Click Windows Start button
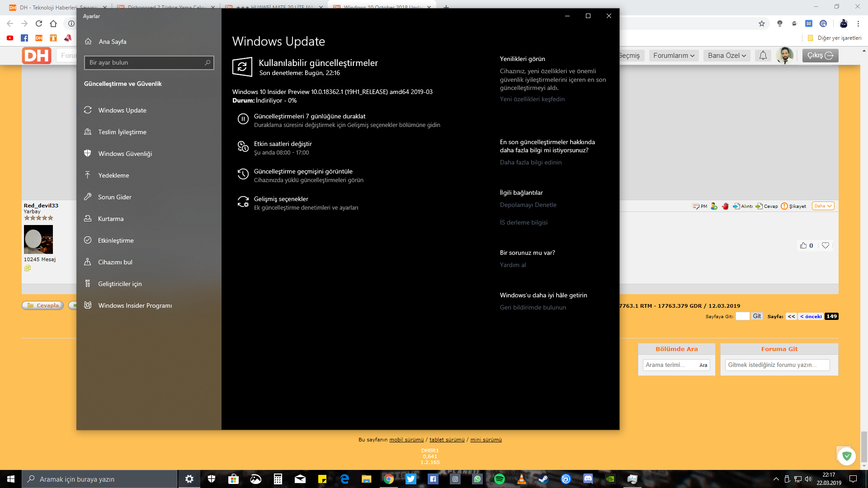Screen dimensions: 868x488 click(11, 479)
